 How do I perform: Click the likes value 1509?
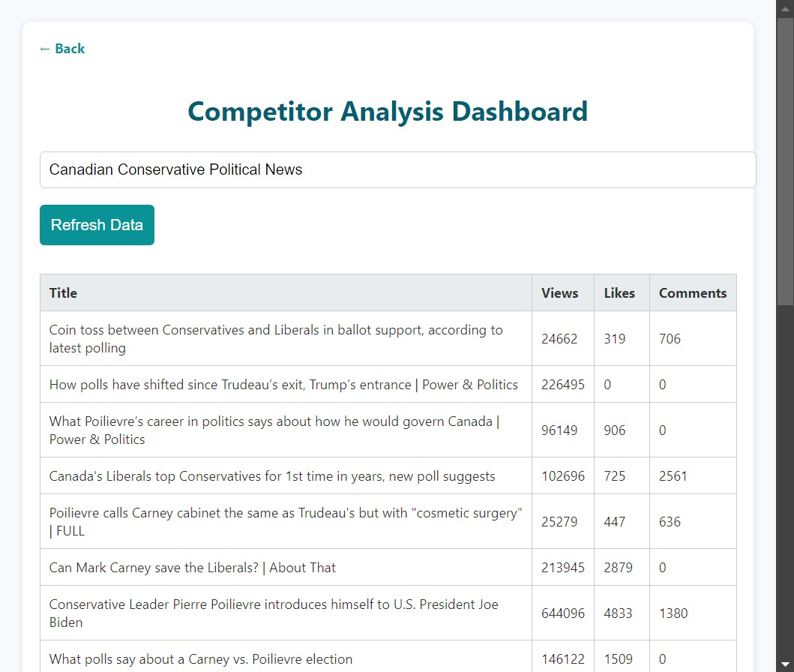pos(618,658)
